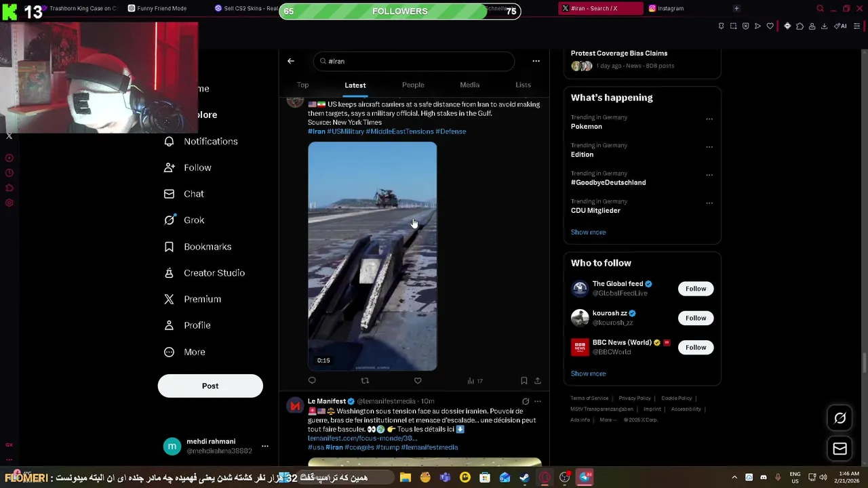Open browser extensions cube icon
This screenshot has width=868, height=488.
(800, 26)
